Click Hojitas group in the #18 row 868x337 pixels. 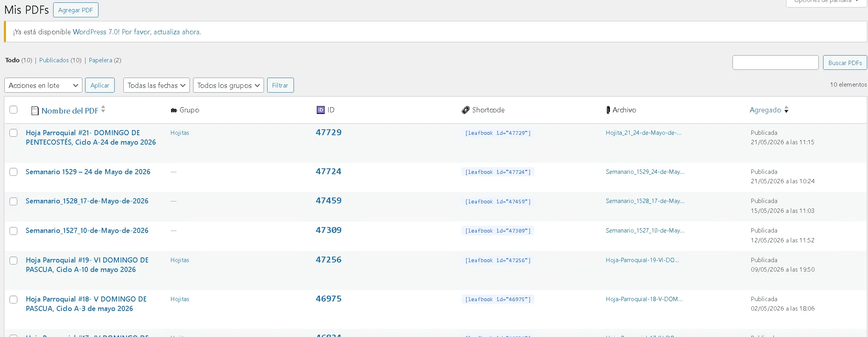pos(180,299)
